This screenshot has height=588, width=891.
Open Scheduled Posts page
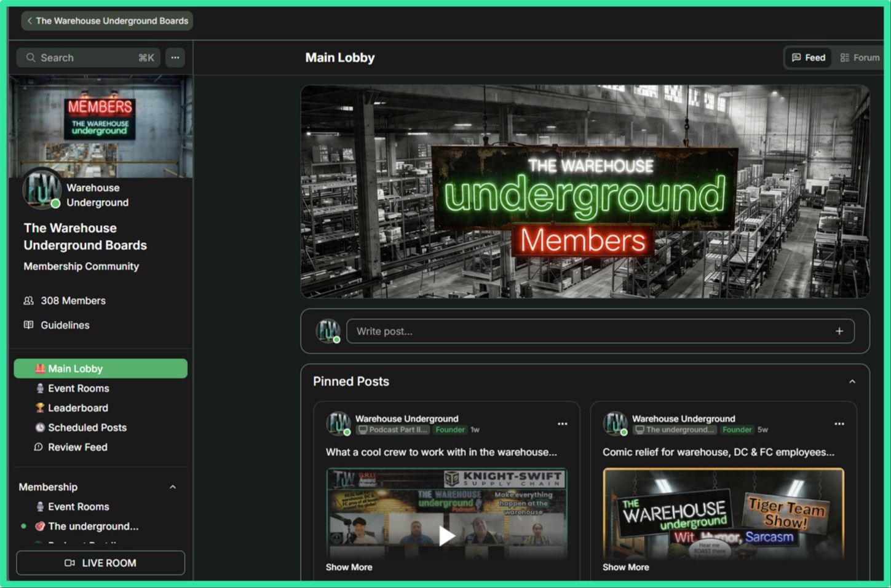click(x=87, y=428)
